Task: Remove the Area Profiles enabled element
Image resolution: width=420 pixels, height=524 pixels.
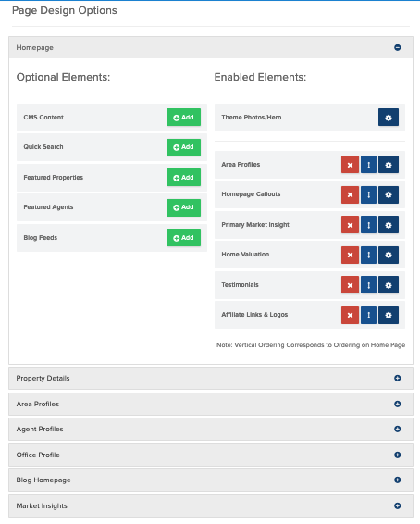Action: click(350, 165)
